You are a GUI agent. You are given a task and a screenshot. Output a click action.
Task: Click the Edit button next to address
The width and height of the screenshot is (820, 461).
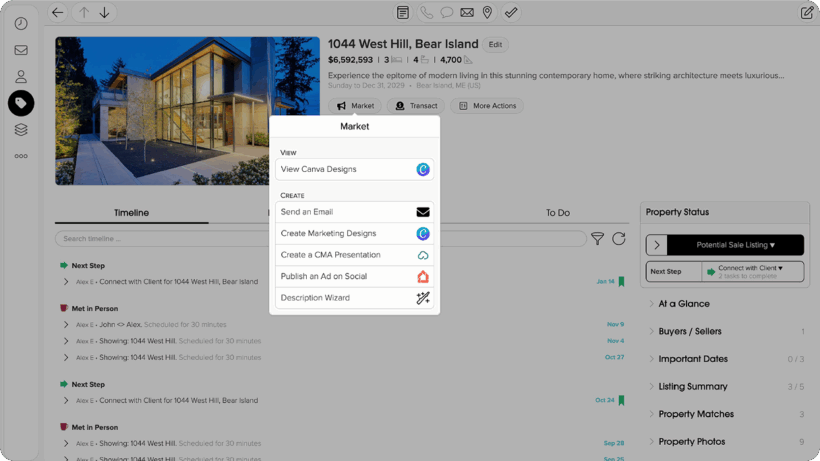[495, 44]
